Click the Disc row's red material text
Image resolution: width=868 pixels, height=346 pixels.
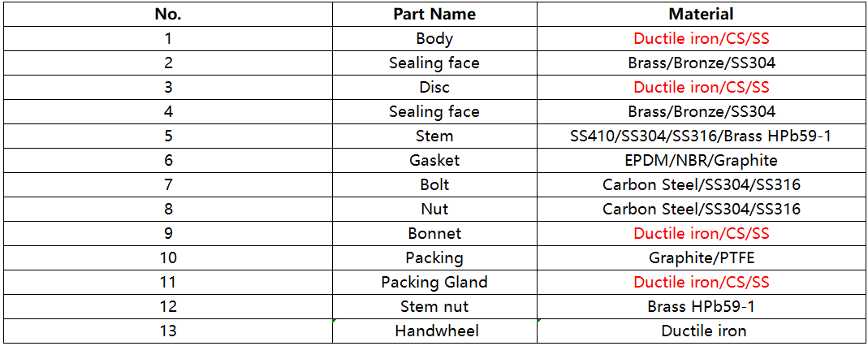click(701, 87)
